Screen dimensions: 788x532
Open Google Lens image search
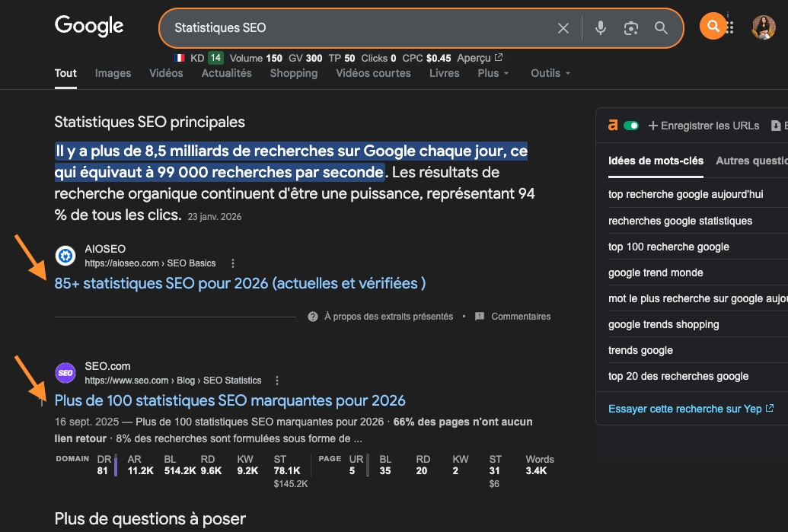(x=630, y=27)
